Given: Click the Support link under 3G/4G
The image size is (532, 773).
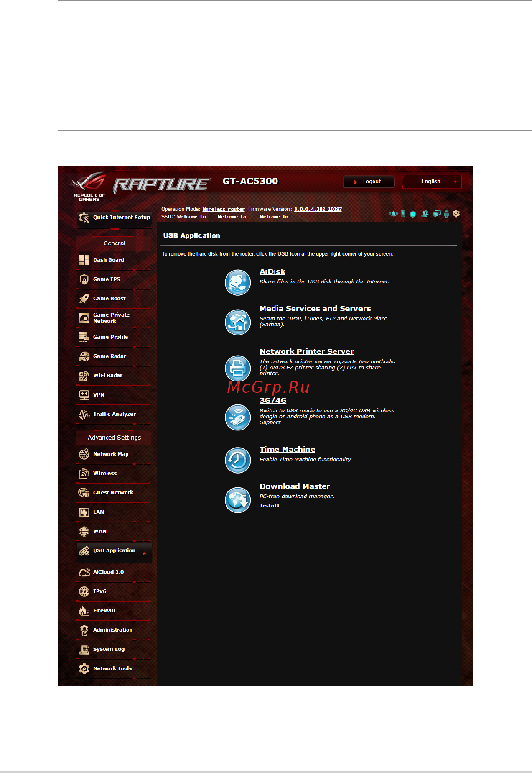Looking at the screenshot, I should click(x=270, y=422).
